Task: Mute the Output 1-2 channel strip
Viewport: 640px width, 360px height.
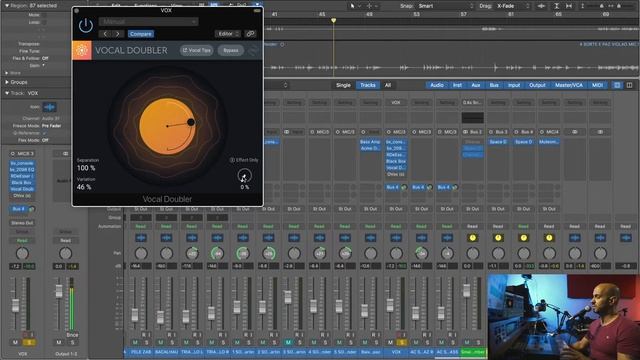Action: click(59, 342)
